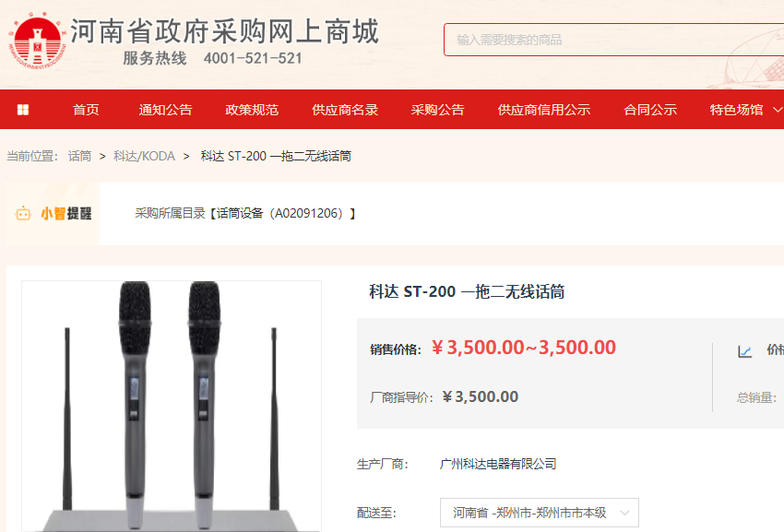
Task: Go to 采购公告 page
Action: 437,110
